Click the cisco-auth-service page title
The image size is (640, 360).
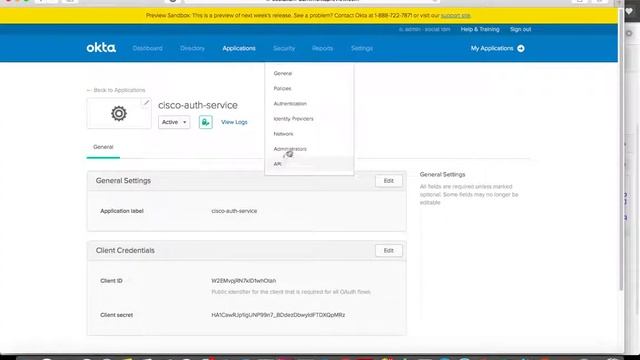[x=198, y=105]
